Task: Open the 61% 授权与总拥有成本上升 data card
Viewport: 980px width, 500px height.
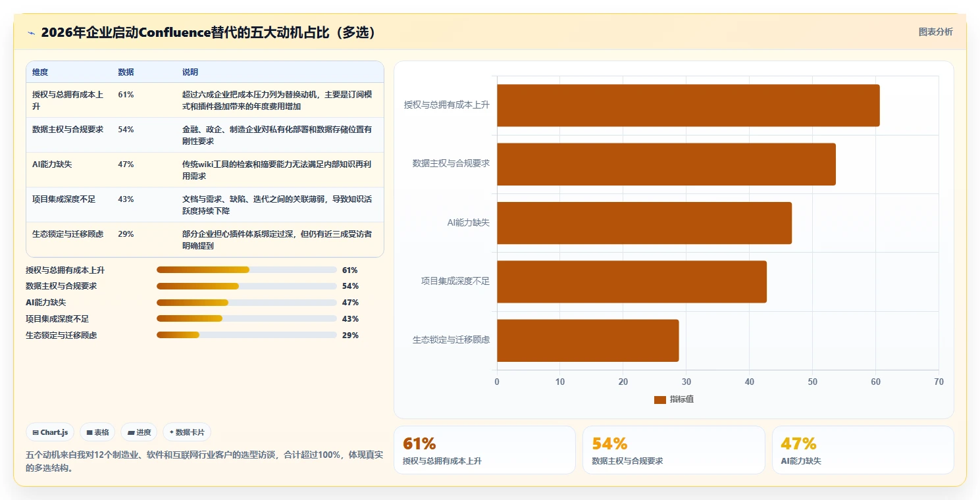Action: pos(484,450)
